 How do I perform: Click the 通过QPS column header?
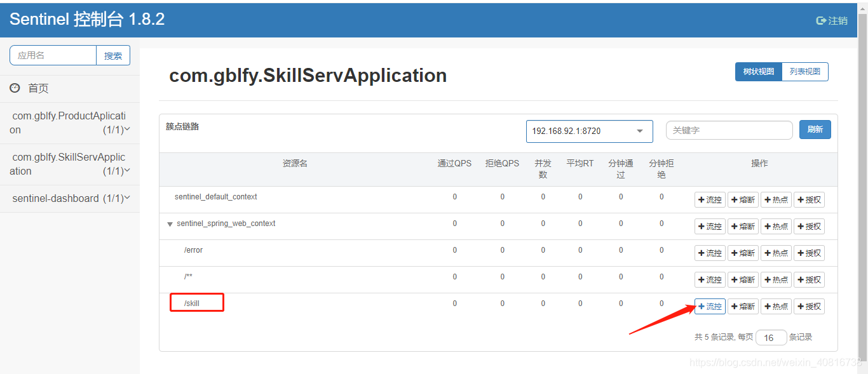(455, 163)
